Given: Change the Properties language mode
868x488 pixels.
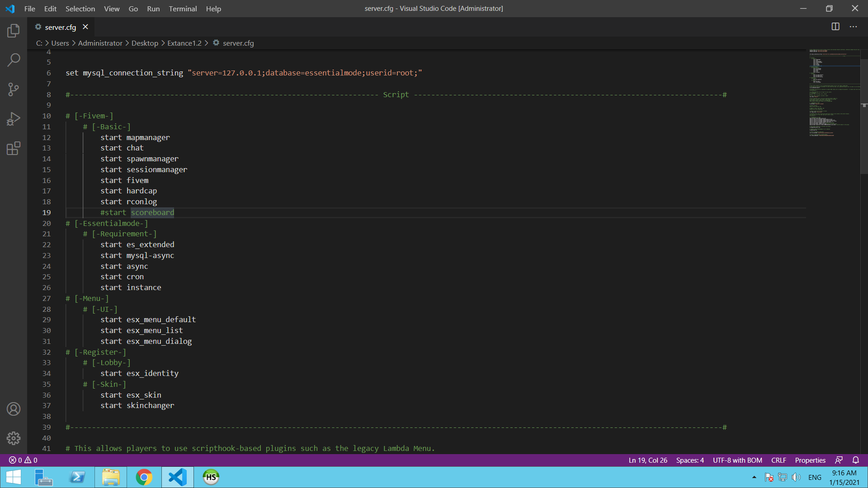Looking at the screenshot, I should (x=810, y=460).
